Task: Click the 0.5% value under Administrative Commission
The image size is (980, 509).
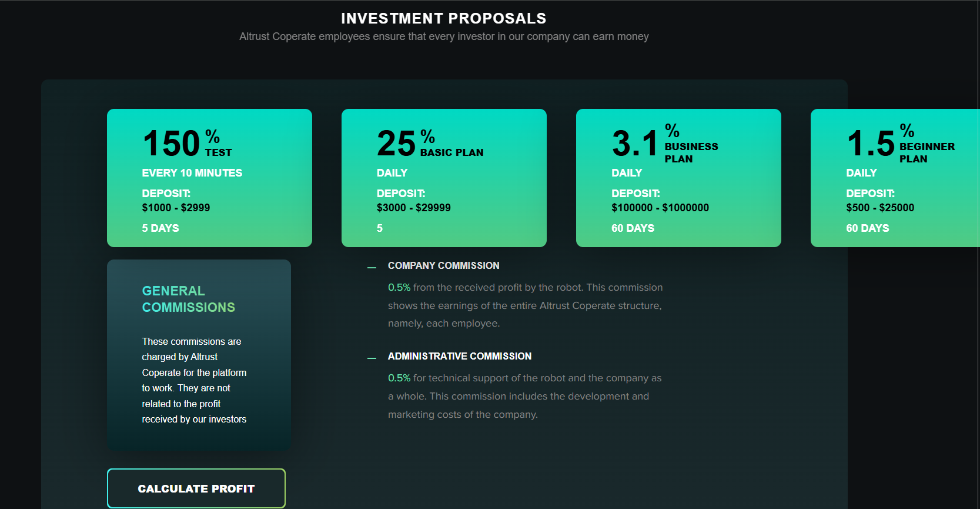Action: (x=399, y=378)
